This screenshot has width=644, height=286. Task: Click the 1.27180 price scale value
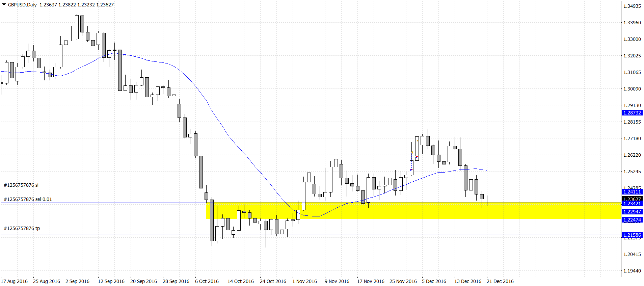632,138
